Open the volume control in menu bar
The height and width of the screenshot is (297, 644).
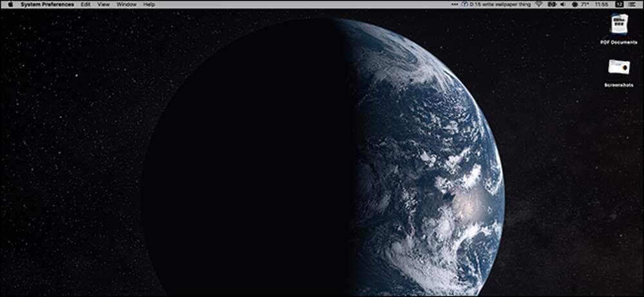click(x=563, y=4)
